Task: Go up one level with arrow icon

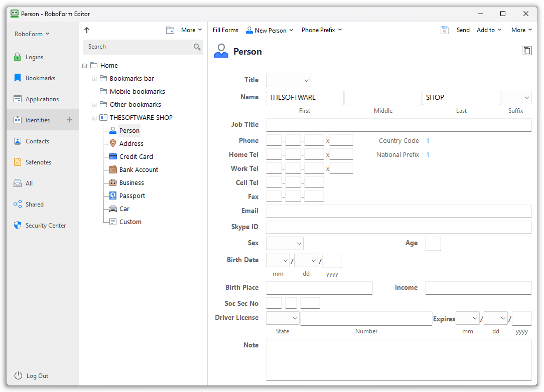Action: tap(87, 30)
